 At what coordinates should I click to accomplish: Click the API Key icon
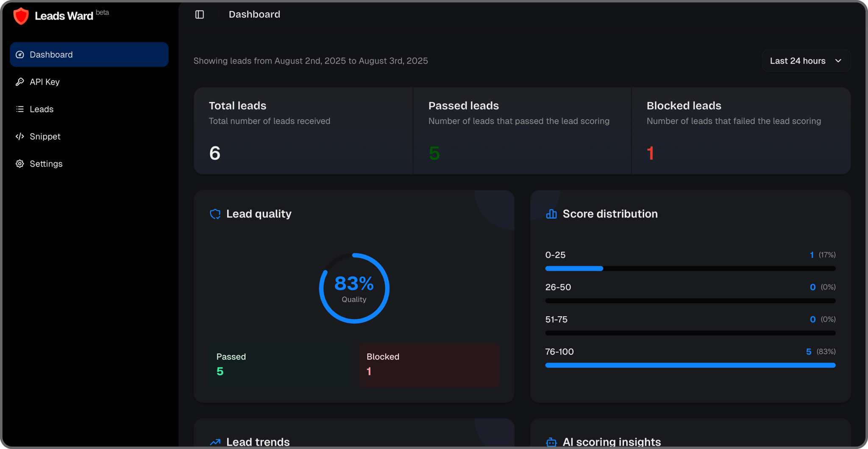[20, 81]
